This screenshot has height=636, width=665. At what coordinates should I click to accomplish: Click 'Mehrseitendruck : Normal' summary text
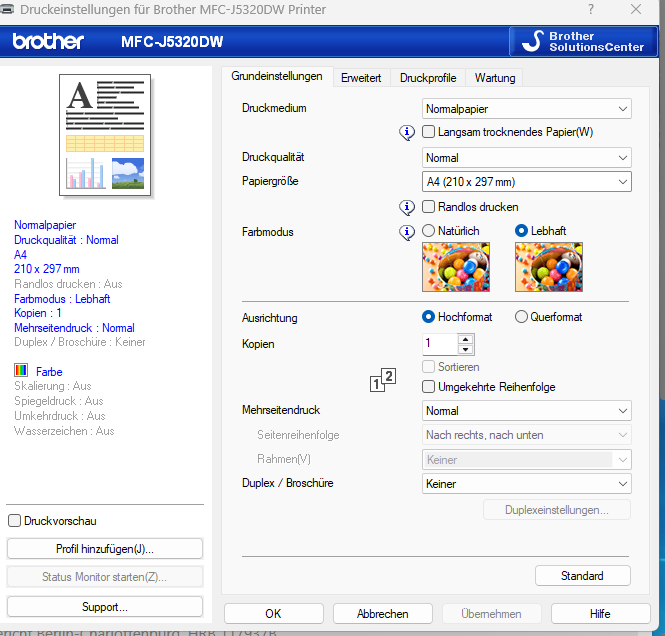(x=74, y=328)
